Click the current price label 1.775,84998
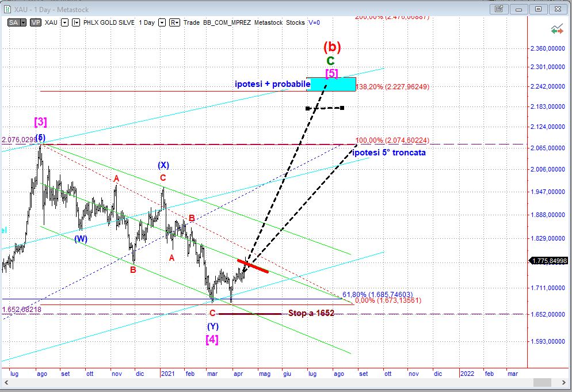The width and height of the screenshot is (572, 392). point(550,261)
